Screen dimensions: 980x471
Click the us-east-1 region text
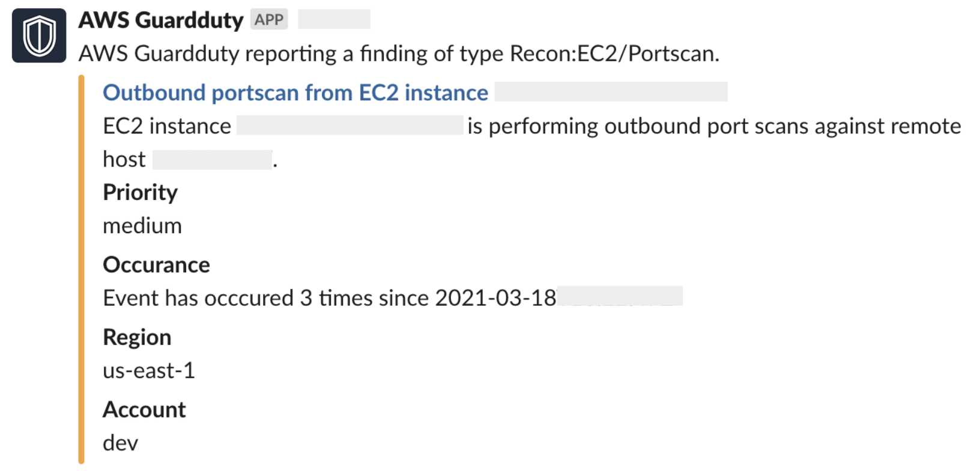coord(148,371)
